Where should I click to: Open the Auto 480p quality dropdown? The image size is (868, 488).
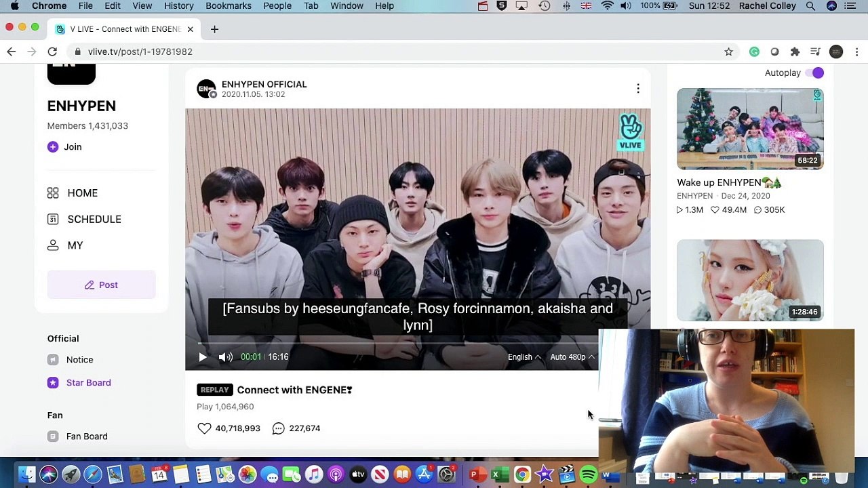pyautogui.click(x=572, y=357)
